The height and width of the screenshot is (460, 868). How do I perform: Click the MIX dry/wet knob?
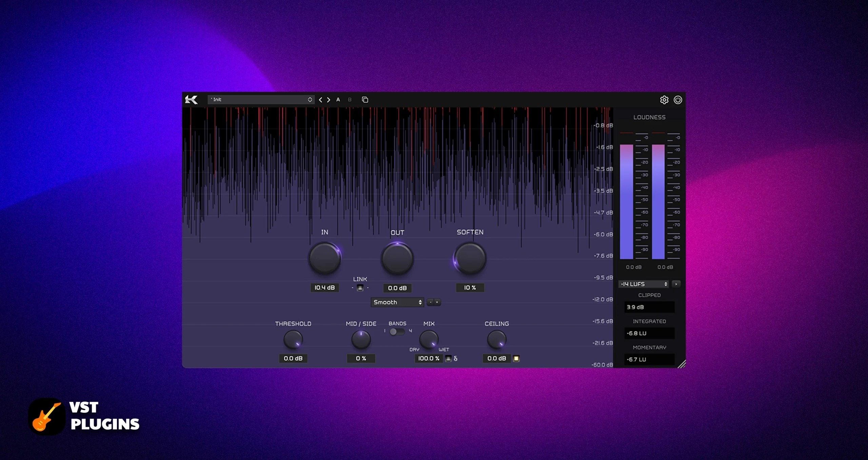coord(429,340)
